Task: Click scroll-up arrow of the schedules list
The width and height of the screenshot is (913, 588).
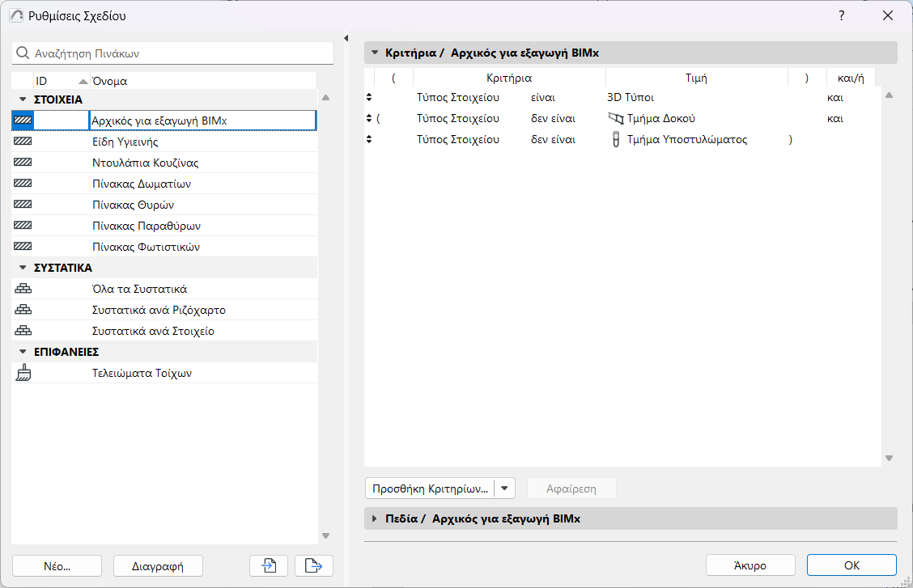Action: (x=326, y=98)
